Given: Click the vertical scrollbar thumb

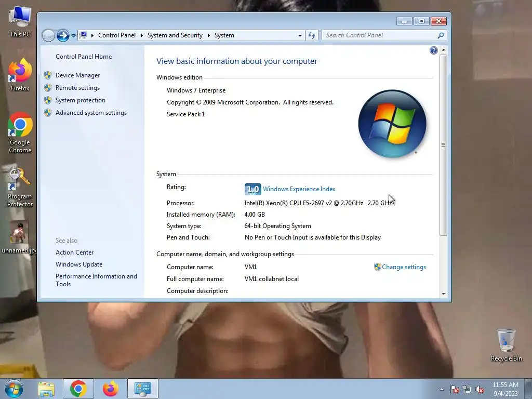Looking at the screenshot, I should [x=443, y=145].
